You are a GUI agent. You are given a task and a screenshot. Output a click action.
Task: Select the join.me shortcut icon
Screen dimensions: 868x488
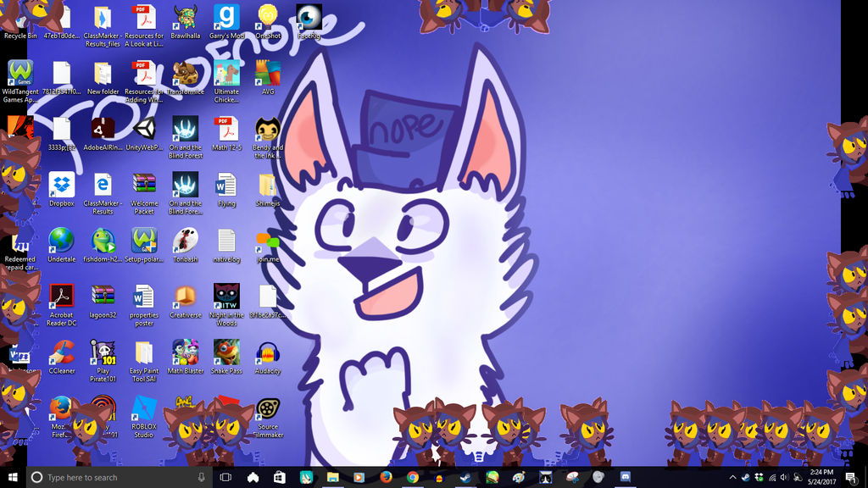(268, 246)
